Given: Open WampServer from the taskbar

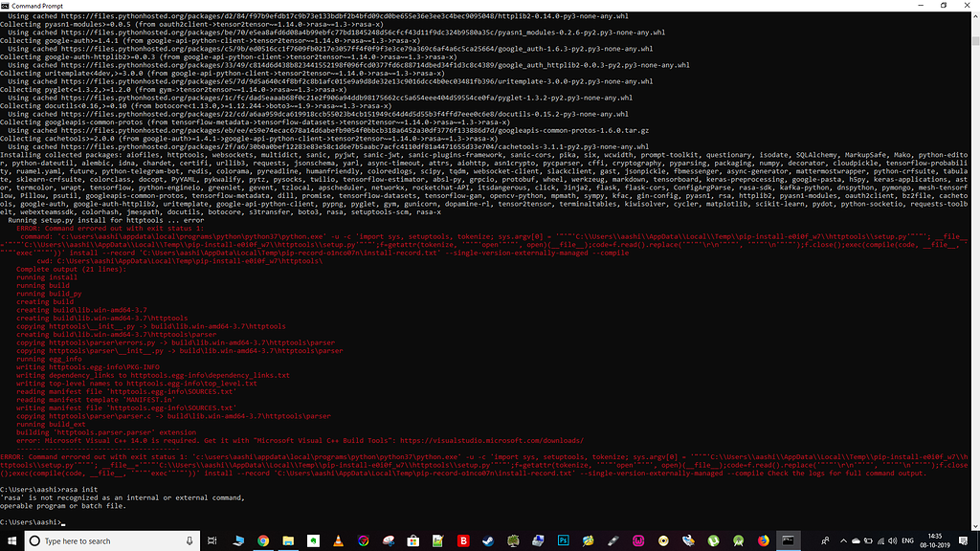Looking at the screenshot, I should [637, 540].
